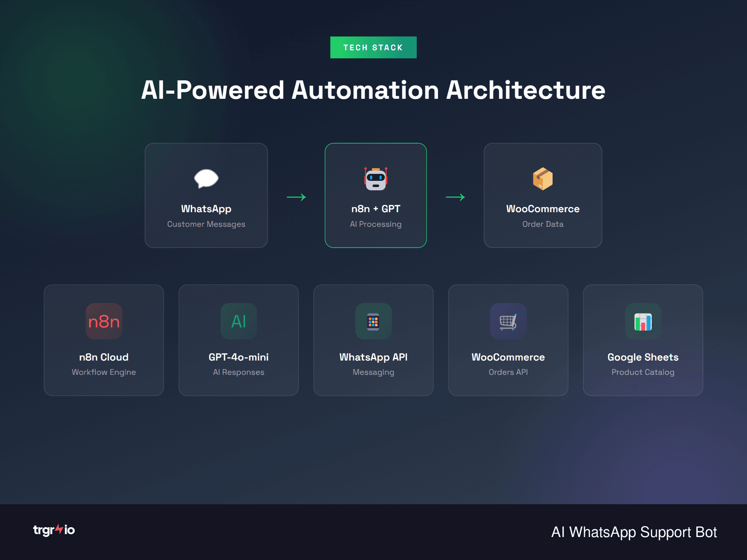747x560 pixels.
Task: Click the TECH STACK badge
Action: tap(373, 47)
